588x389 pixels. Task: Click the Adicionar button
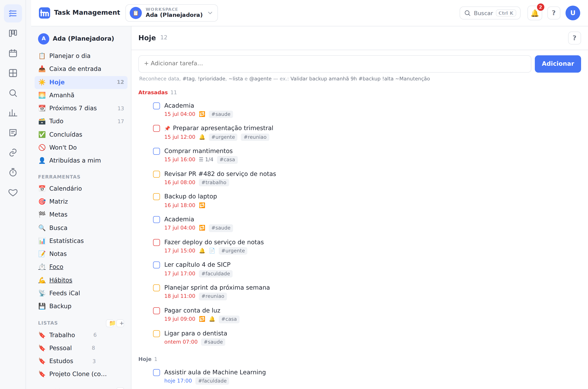[x=558, y=64]
